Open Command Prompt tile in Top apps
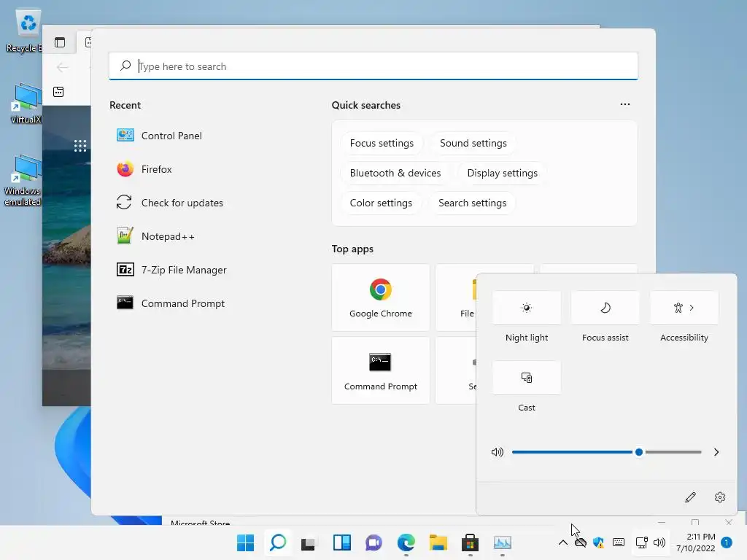This screenshot has width=747, height=560. point(381,370)
